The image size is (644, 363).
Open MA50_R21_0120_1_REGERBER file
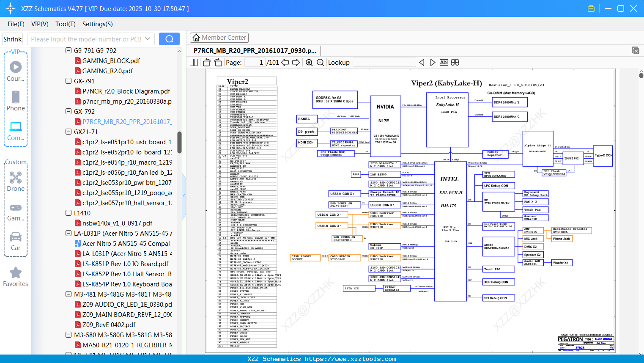[x=127, y=345]
